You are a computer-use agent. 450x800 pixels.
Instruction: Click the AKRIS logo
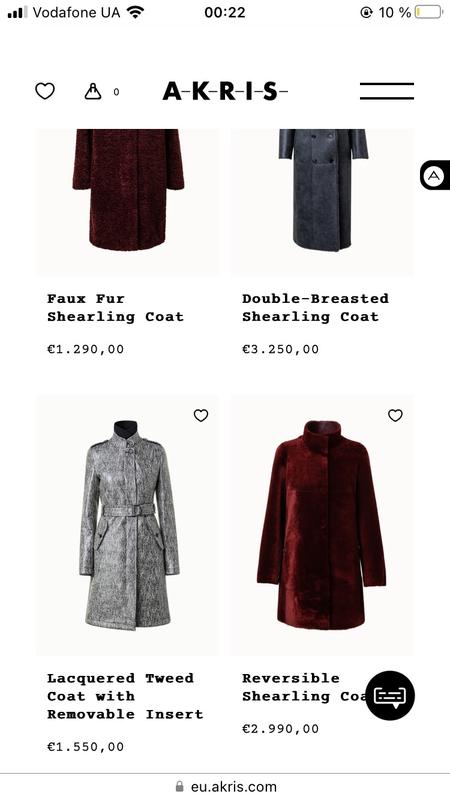pyautogui.click(x=225, y=91)
